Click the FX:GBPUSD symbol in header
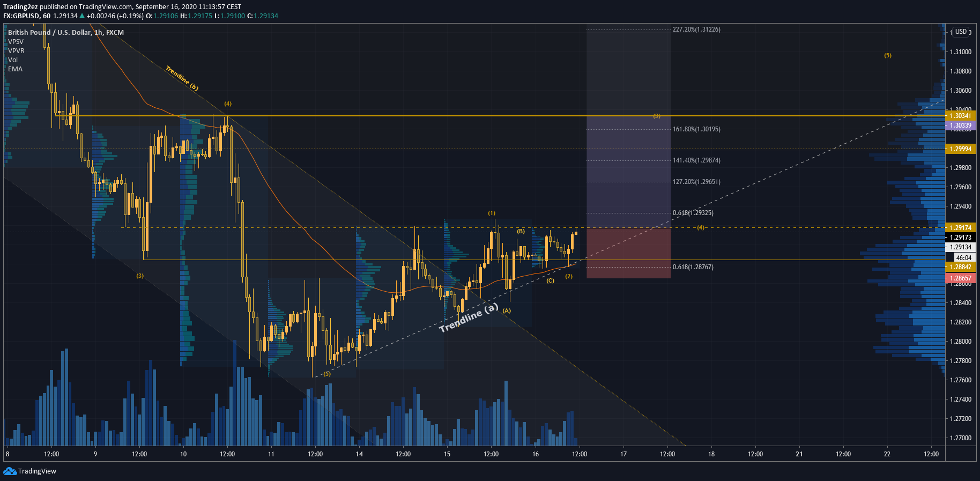Viewport: 980px width, 481px height. (21, 16)
